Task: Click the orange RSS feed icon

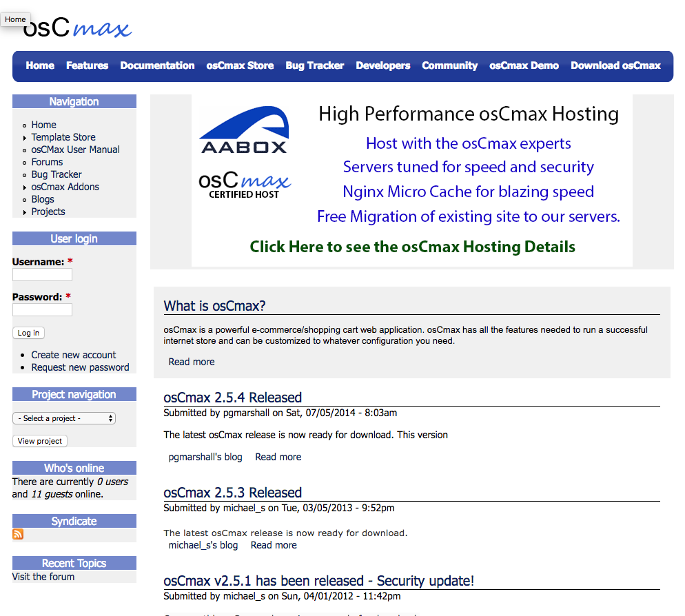Action: (18, 534)
